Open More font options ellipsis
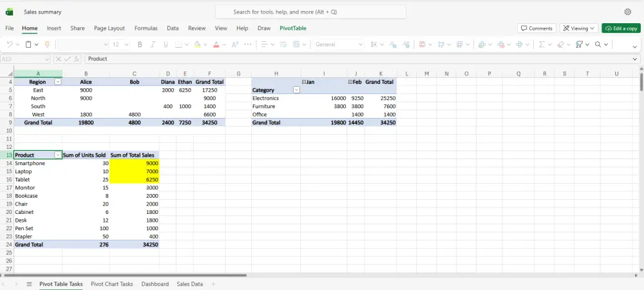The image size is (644, 290). click(248, 44)
